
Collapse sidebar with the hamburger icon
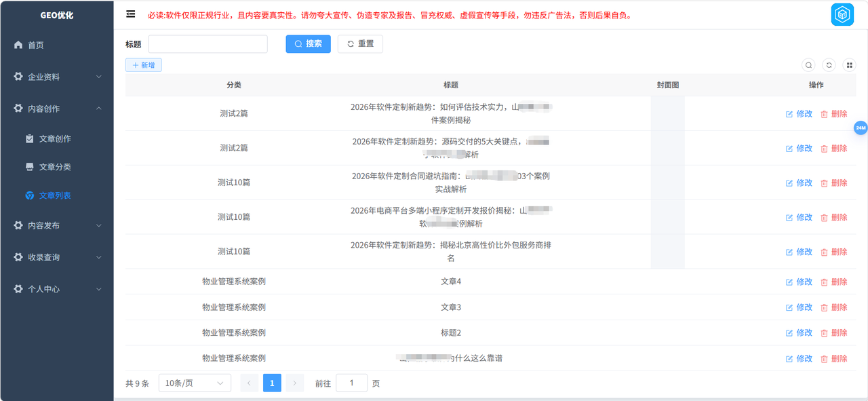[x=131, y=14]
